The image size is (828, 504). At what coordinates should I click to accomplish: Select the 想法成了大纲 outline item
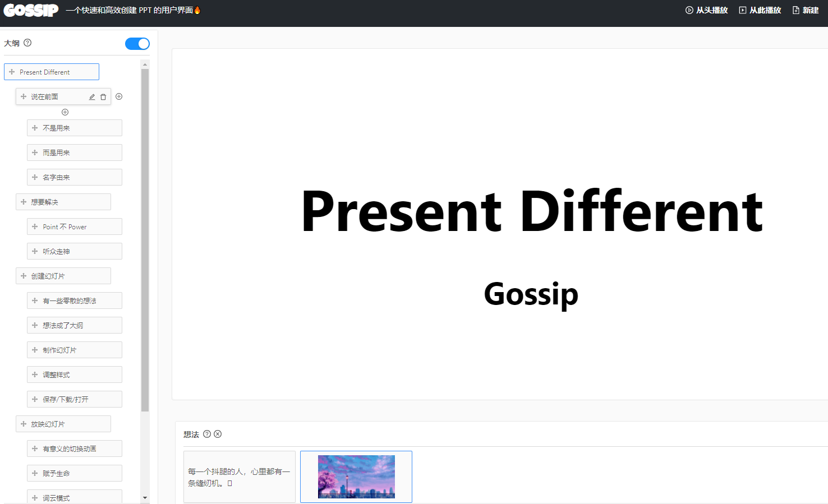tap(75, 325)
